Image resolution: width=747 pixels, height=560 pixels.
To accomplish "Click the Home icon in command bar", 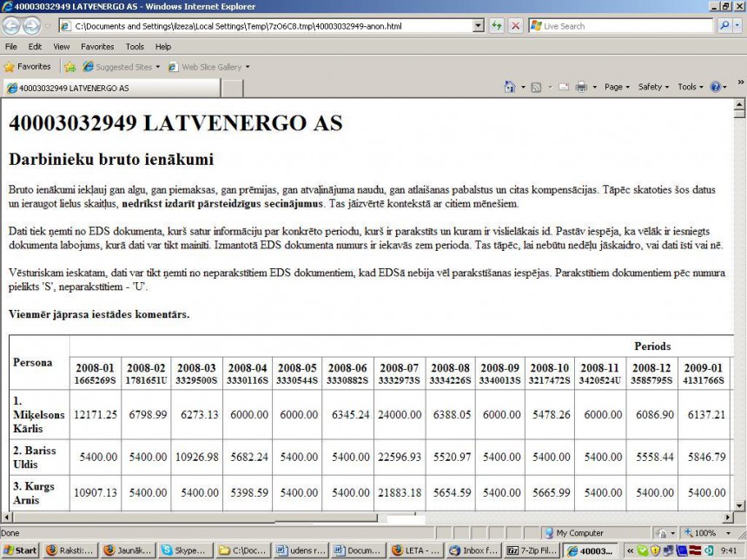I will click(x=510, y=87).
